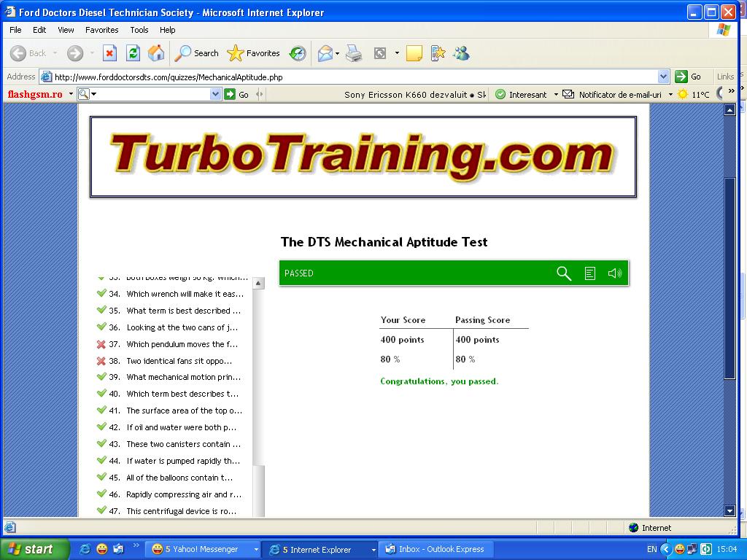747x560 pixels.
Task: Open the toolbar search box dropdown
Action: pos(215,94)
